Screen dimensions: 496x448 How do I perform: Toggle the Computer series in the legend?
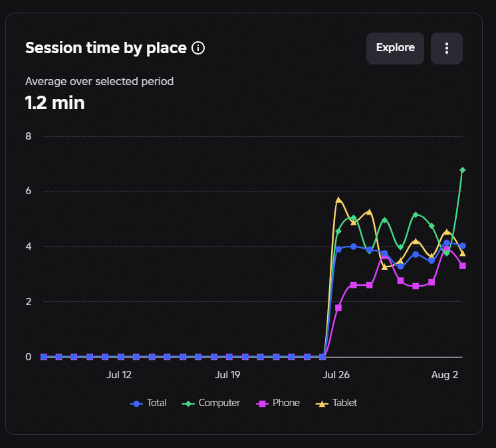tap(211, 403)
